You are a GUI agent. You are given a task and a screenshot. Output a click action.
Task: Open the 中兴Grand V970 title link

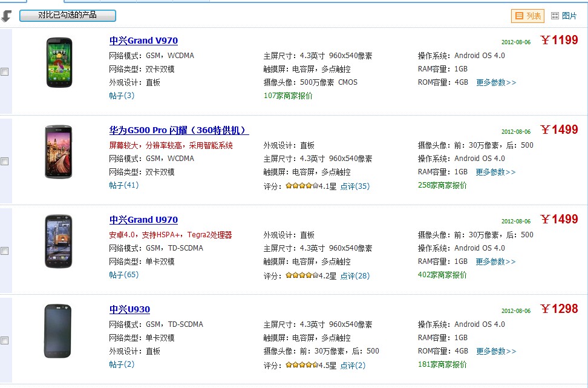(143, 41)
